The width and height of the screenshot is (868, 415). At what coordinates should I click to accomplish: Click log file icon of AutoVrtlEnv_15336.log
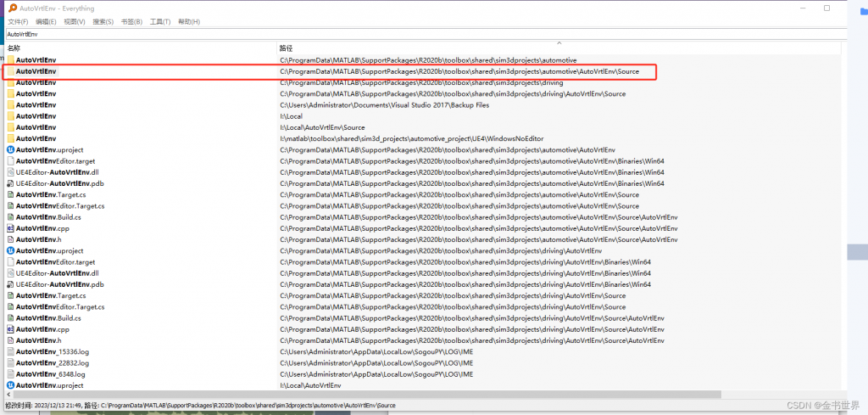[x=11, y=352]
